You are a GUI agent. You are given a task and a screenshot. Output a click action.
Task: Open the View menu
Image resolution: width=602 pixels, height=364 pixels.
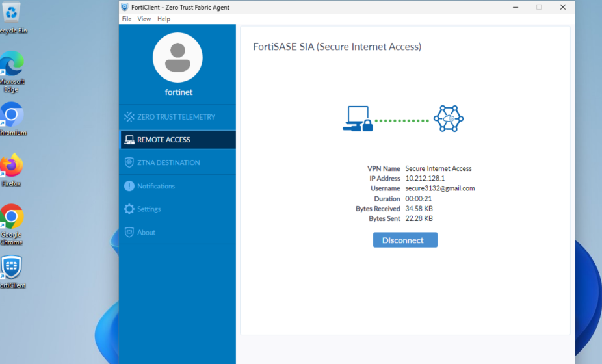[144, 19]
